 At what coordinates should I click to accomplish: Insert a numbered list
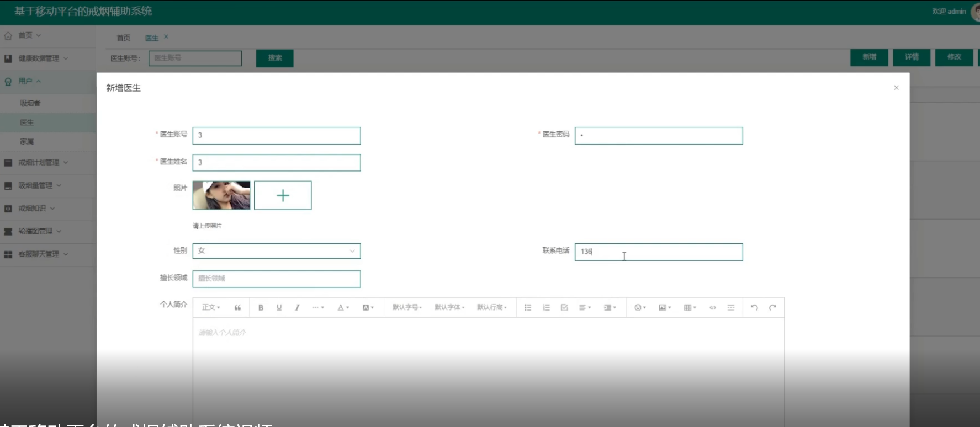pos(546,308)
